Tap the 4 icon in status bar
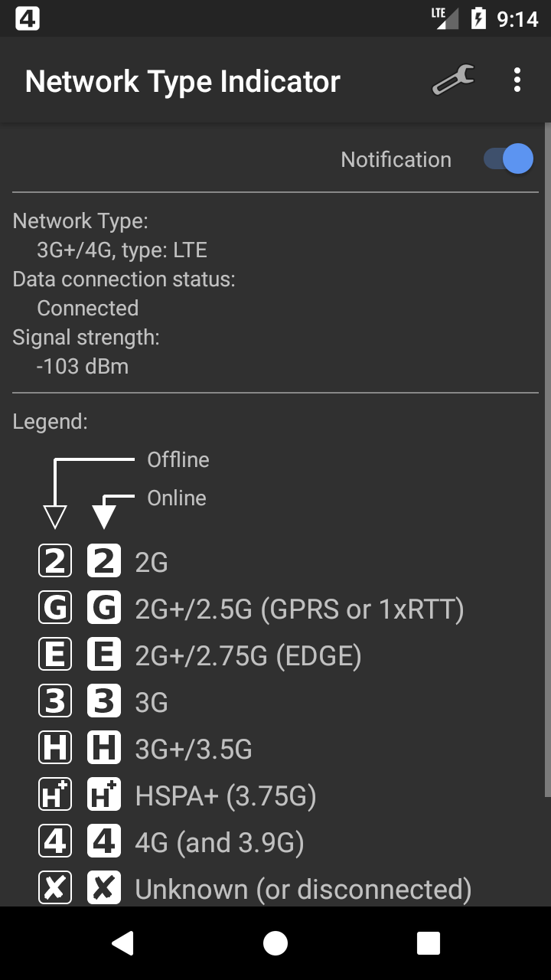Viewport: 551px width, 980px height. pos(28,18)
